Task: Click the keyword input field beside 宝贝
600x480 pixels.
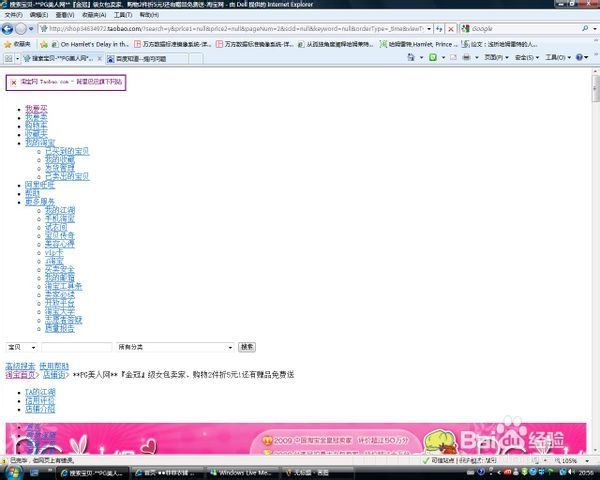Action: click(x=77, y=347)
